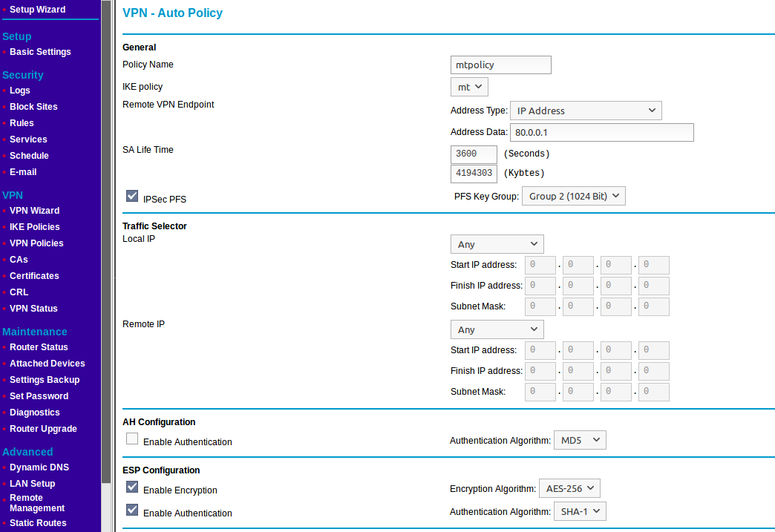Open the VPN Wizard page
The image size is (775, 532).
34,211
